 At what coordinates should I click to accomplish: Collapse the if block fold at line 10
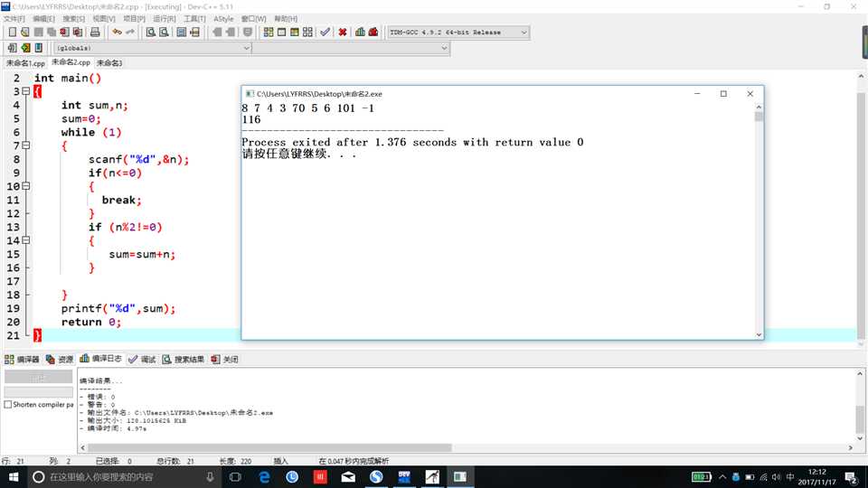(26, 186)
